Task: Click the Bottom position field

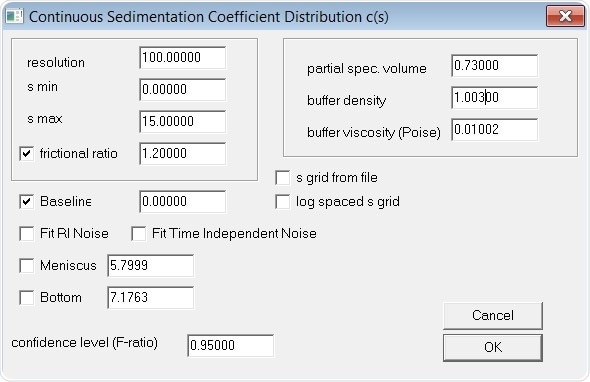Action: pyautogui.click(x=151, y=297)
